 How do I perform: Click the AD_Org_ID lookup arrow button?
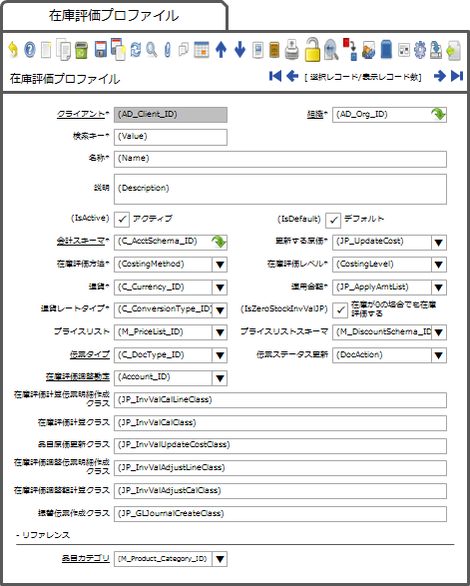[x=438, y=114]
